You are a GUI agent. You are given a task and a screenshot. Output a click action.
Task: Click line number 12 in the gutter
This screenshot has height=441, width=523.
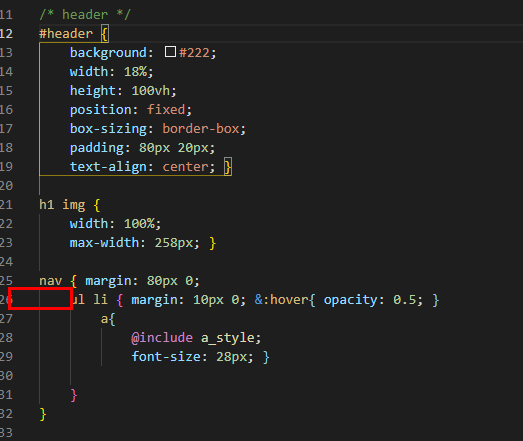tap(6, 34)
